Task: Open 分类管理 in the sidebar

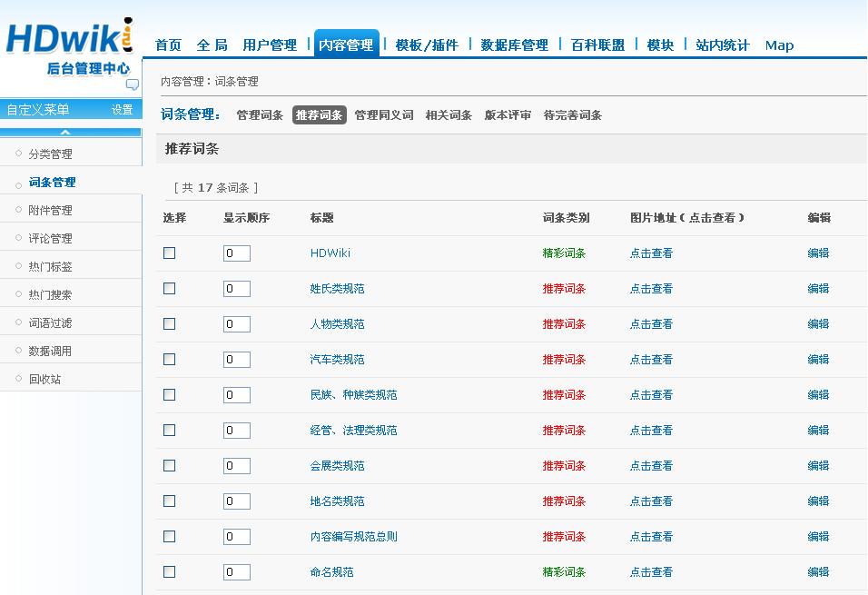Action: (x=50, y=154)
